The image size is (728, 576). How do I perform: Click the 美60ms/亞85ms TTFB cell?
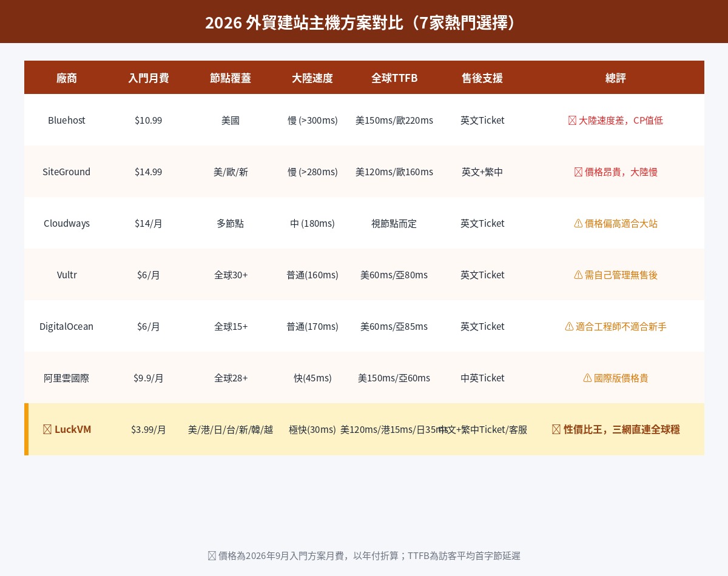pyautogui.click(x=394, y=326)
